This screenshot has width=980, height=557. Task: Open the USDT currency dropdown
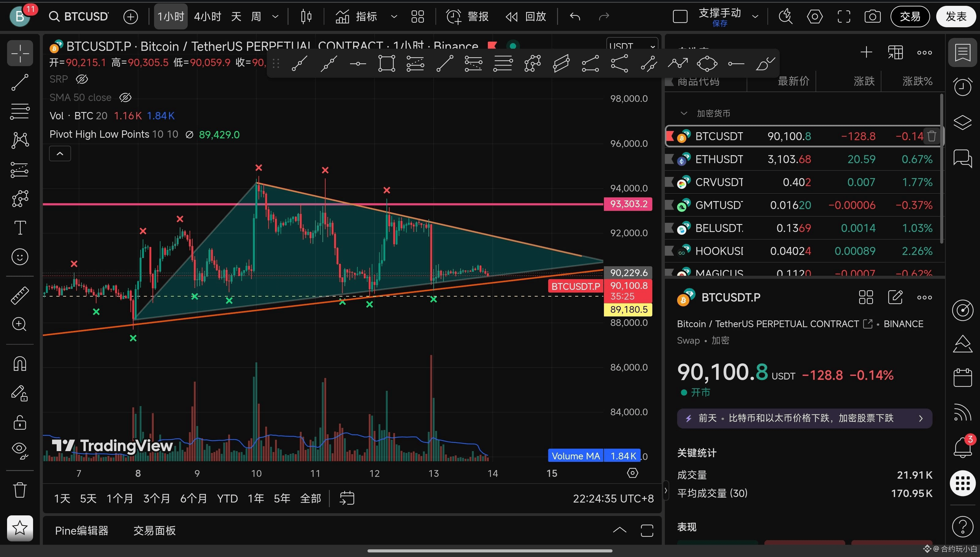(632, 46)
